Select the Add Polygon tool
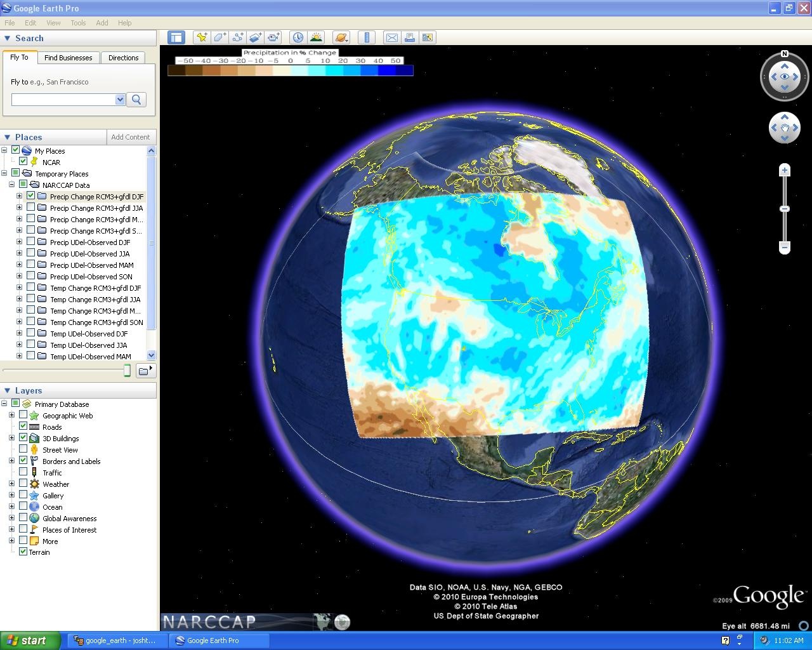 click(219, 37)
